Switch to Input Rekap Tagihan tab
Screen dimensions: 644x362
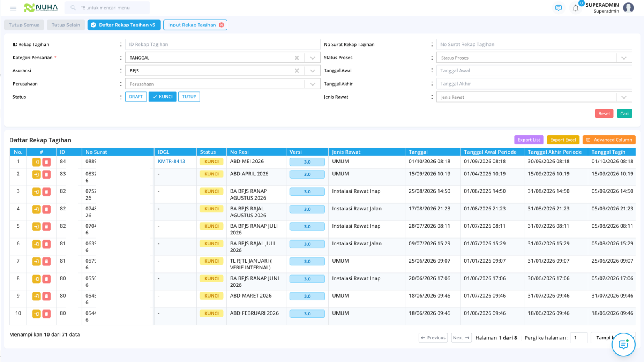[x=192, y=25]
